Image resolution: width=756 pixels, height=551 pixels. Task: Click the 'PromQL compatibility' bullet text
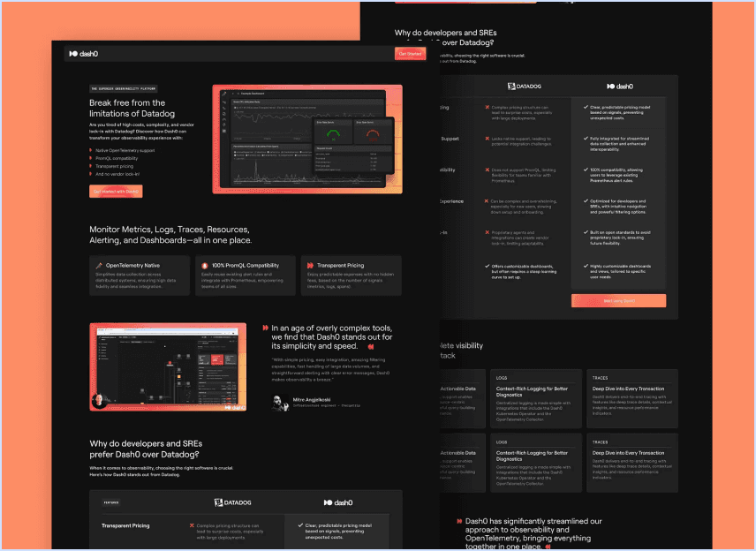point(117,158)
